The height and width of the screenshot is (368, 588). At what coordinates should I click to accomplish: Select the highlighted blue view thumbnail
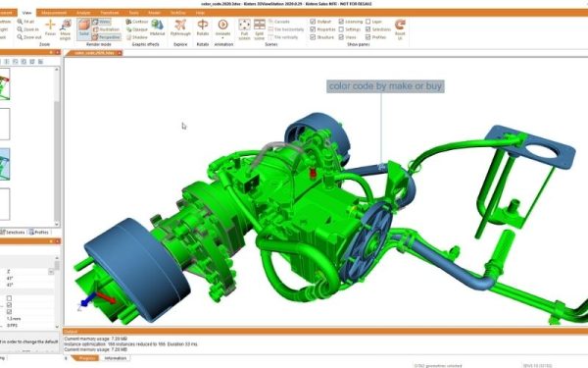point(5,164)
